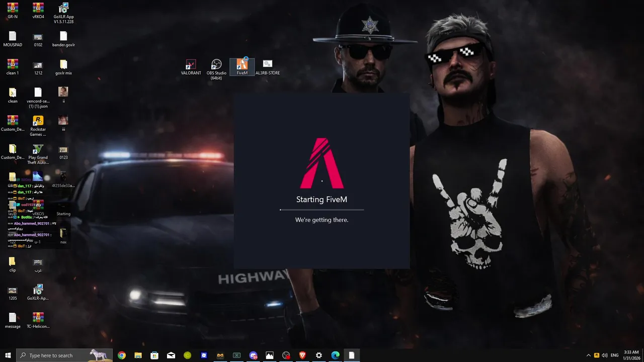
Task: Open the 1212 image file
Action: [x=38, y=67]
